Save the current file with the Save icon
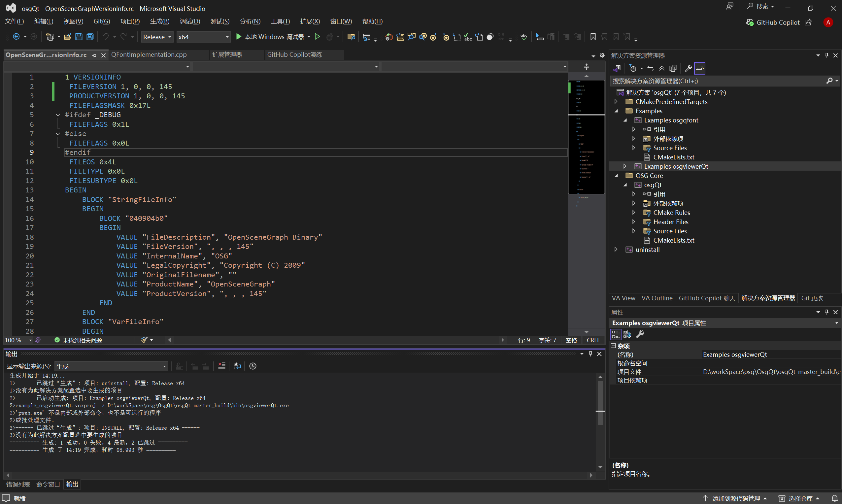Viewport: 842px width, 504px height. 79,37
